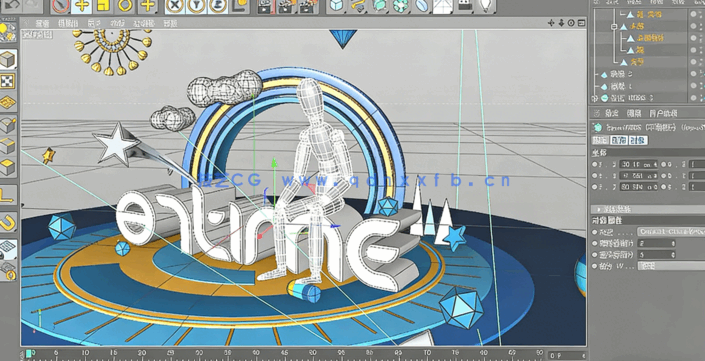Select the spline Pen tool
The width and height of the screenshot is (705, 361).
[x=357, y=5]
